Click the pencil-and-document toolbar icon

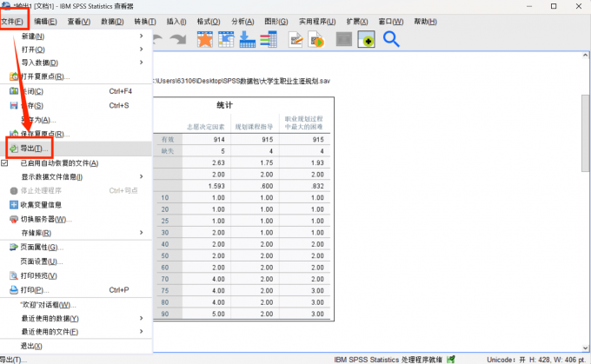coord(296,39)
